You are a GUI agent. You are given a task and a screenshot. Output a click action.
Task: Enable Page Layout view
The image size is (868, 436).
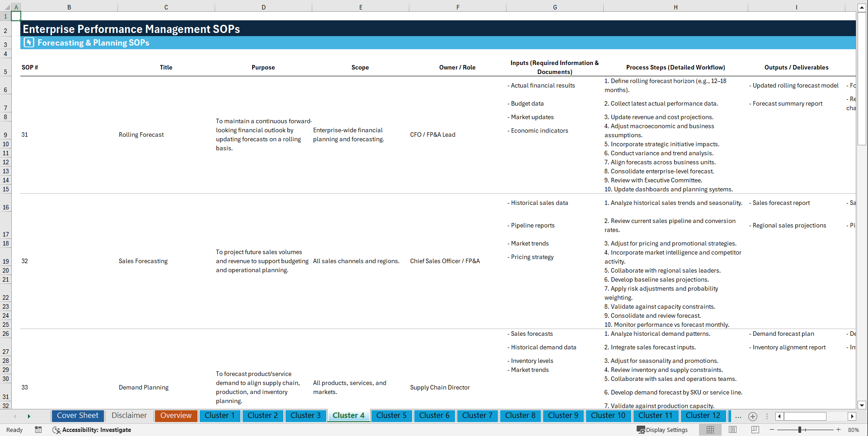pos(732,430)
